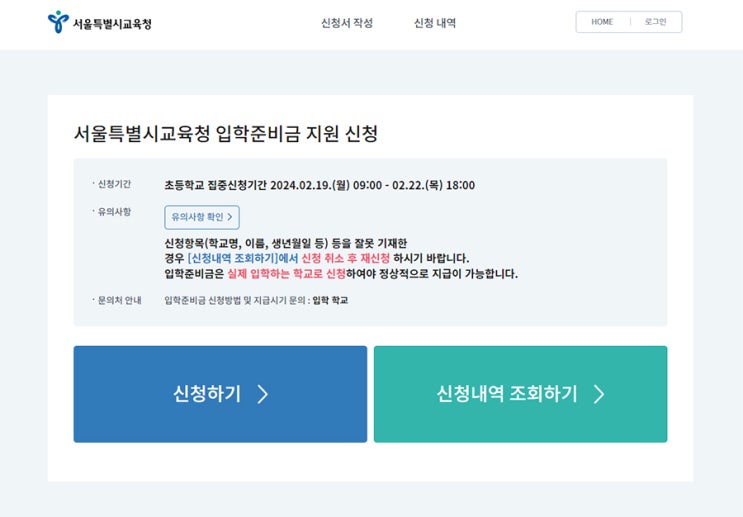743x517 pixels.
Task: Open the 유의사항 확인 button
Action: (x=202, y=217)
